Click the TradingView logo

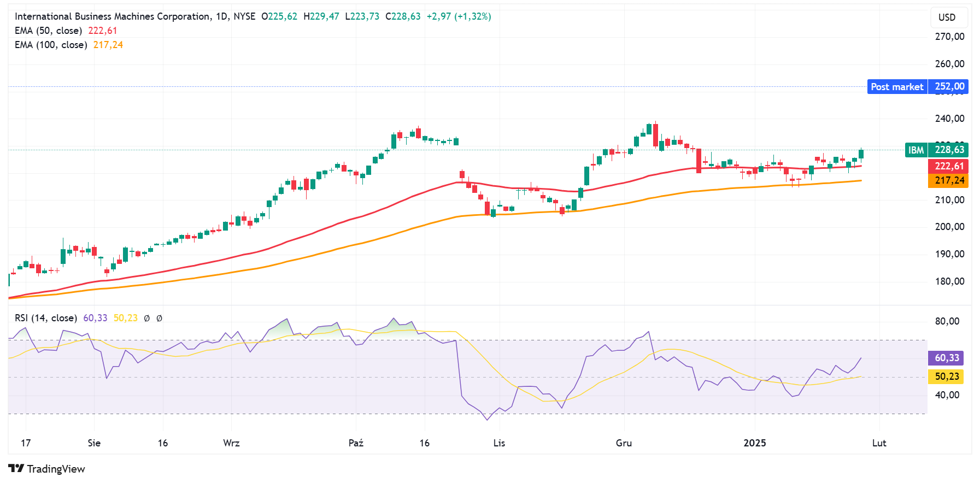[x=47, y=469]
